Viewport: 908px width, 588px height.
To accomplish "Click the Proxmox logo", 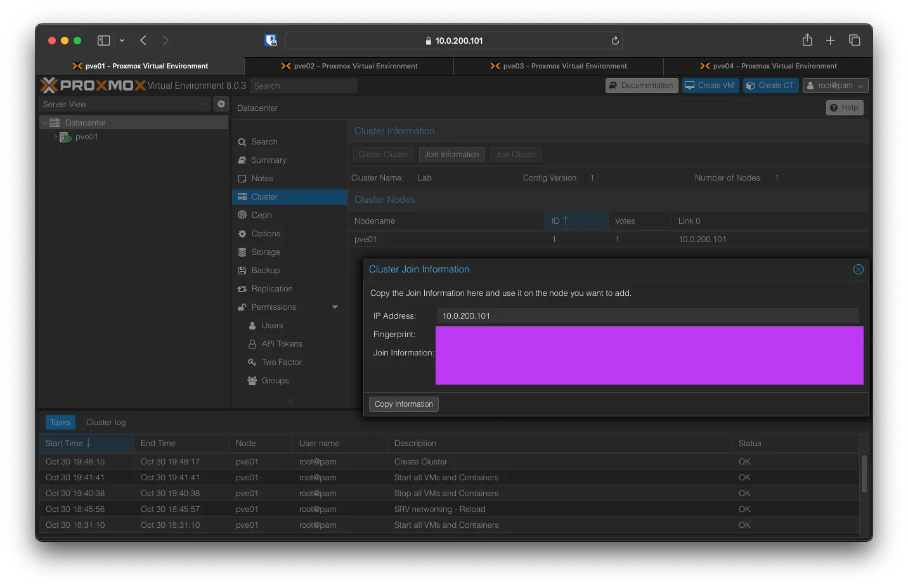I will [x=93, y=85].
